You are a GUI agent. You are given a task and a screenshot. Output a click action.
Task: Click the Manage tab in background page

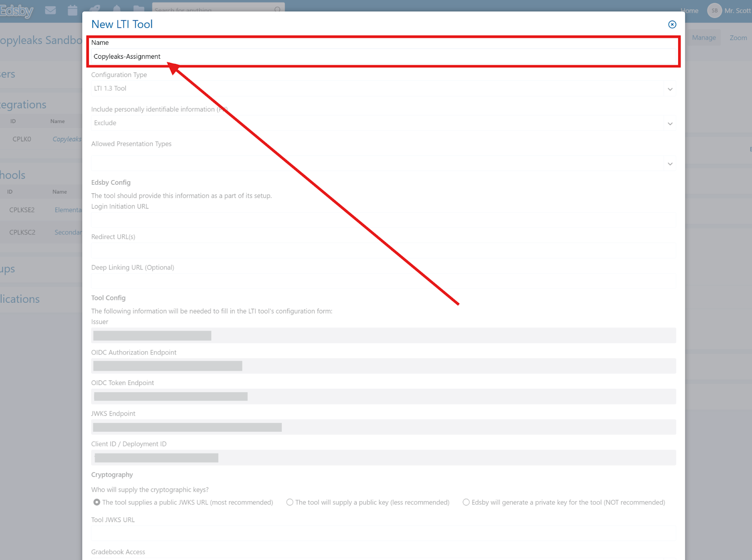[704, 38]
